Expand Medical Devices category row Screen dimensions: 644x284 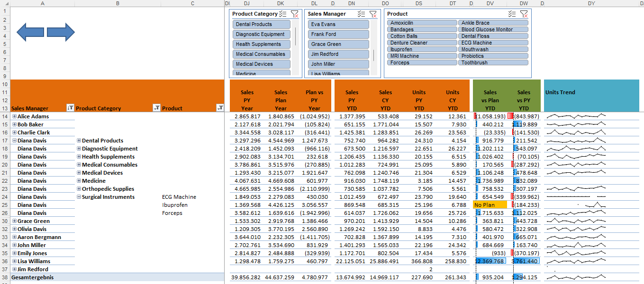[x=79, y=173]
